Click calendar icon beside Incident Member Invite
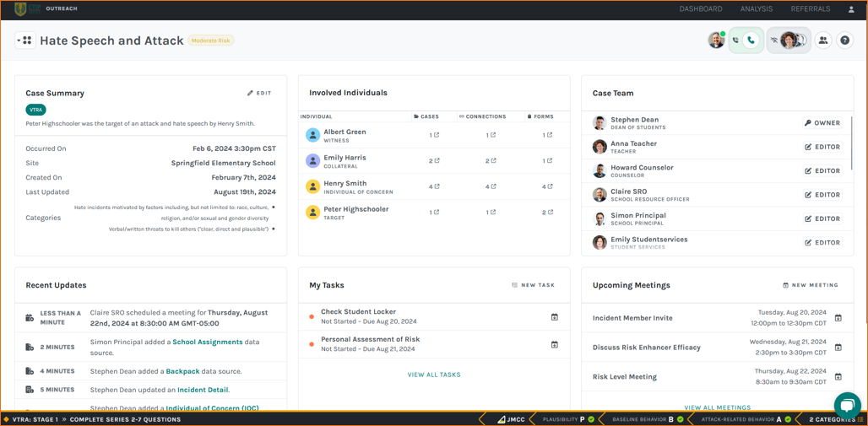The image size is (868, 426). [838, 318]
